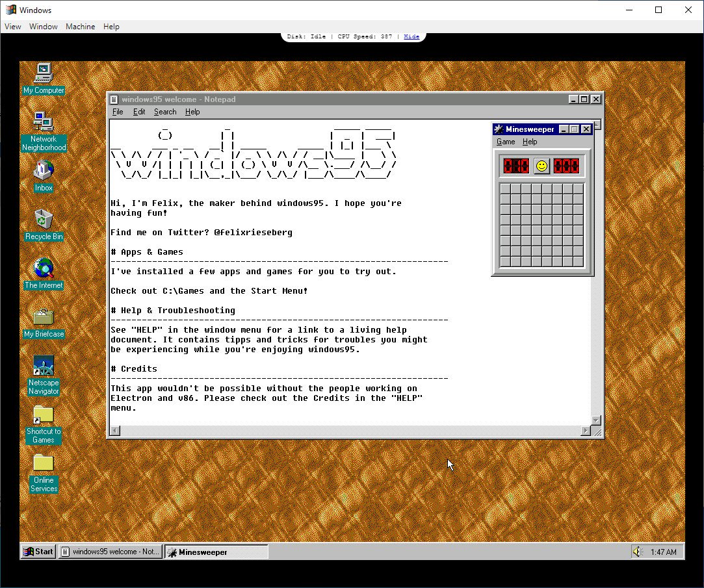Switch to windows95 welcome Notepad taskbar button

[x=110, y=552]
